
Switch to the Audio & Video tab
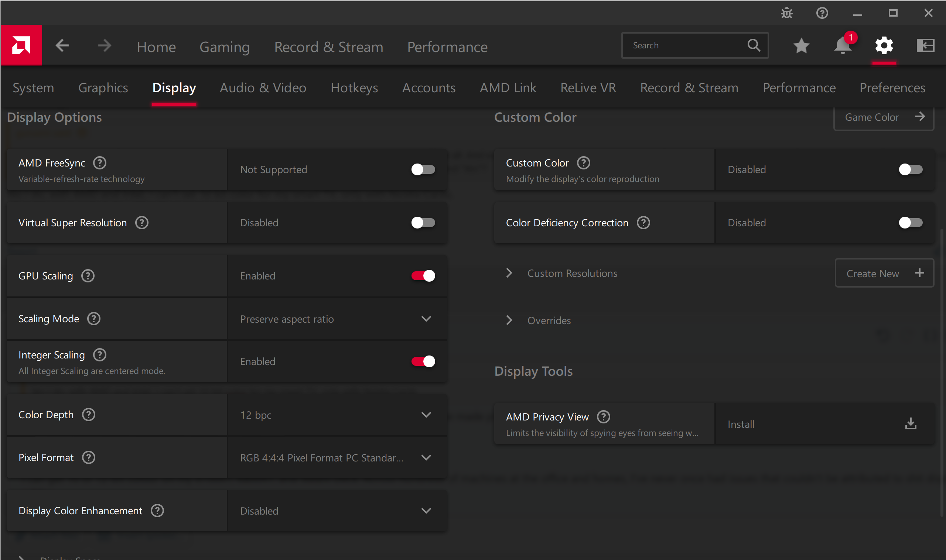tap(263, 88)
